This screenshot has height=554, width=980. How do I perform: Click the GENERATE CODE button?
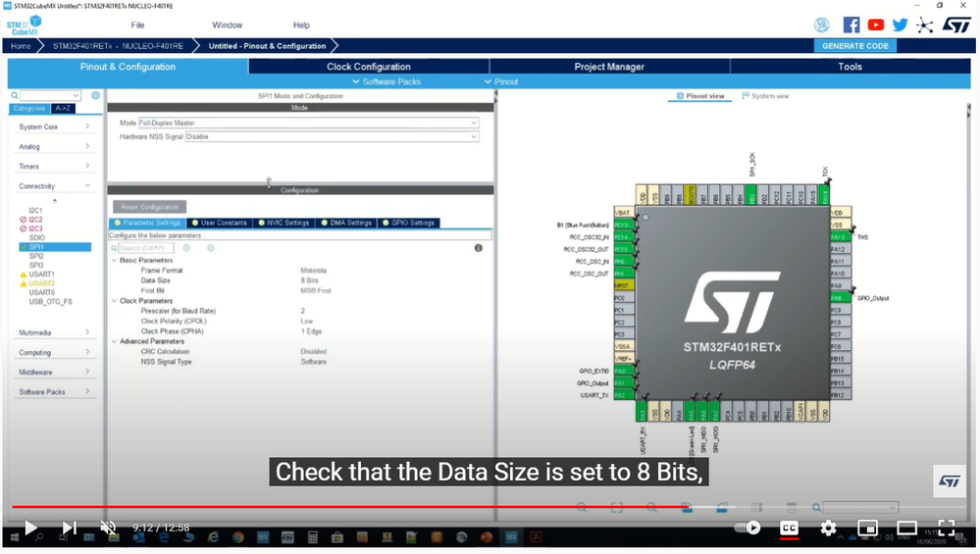(855, 46)
